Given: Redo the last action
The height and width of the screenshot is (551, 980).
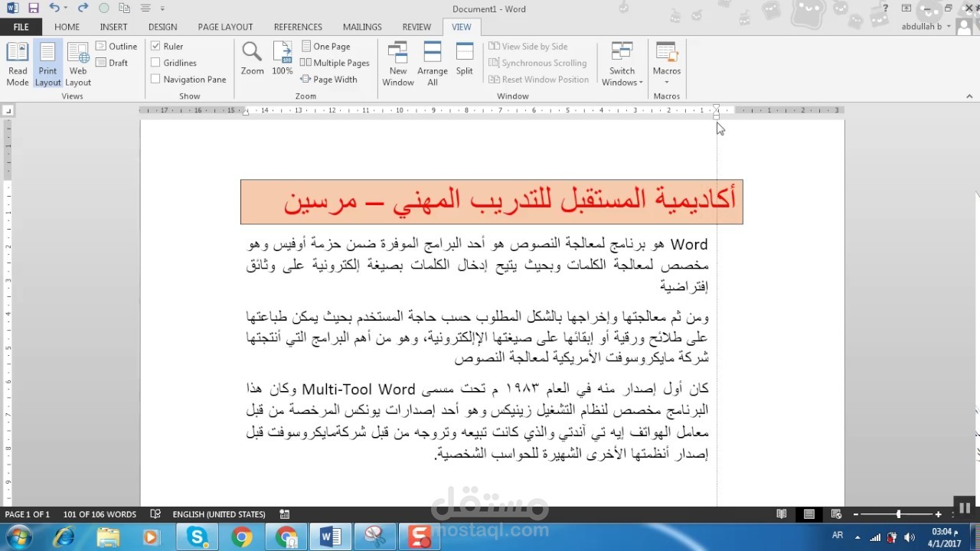Looking at the screenshot, I should (x=83, y=8).
